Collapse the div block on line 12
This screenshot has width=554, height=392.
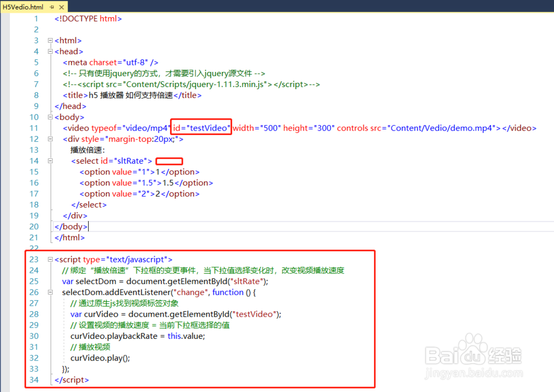pyautogui.click(x=50, y=139)
